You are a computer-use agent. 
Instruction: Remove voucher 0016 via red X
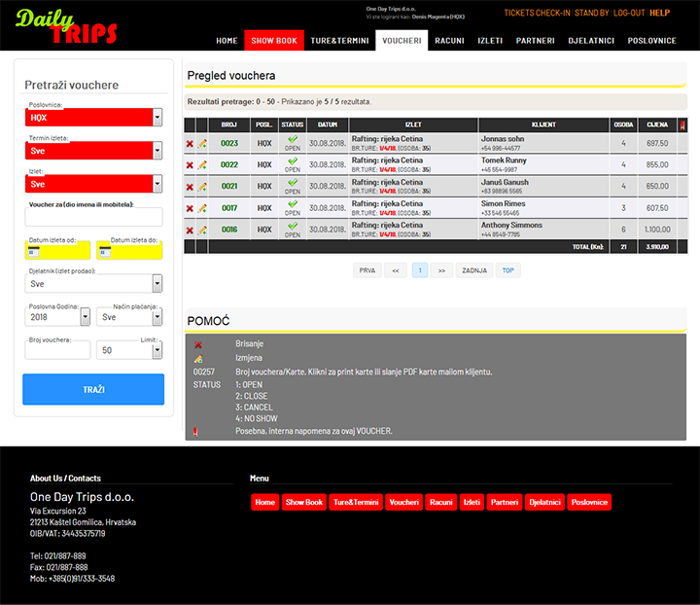coord(190,231)
